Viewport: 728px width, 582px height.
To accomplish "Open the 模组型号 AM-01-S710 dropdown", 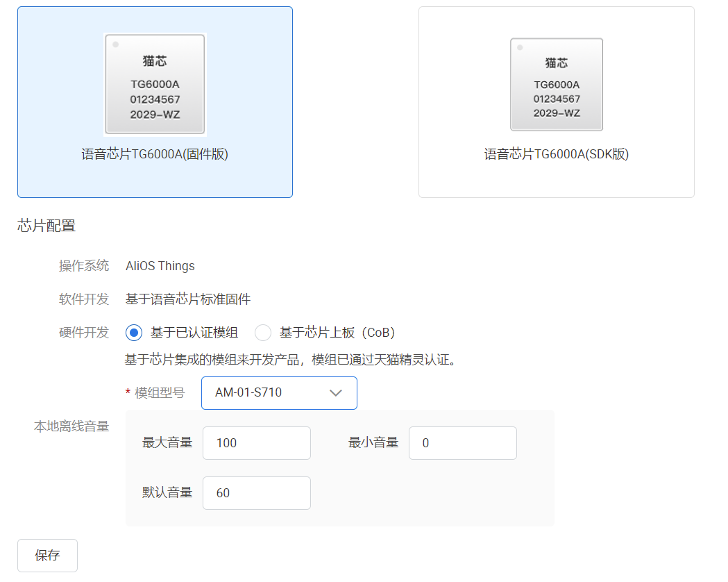I will point(279,393).
